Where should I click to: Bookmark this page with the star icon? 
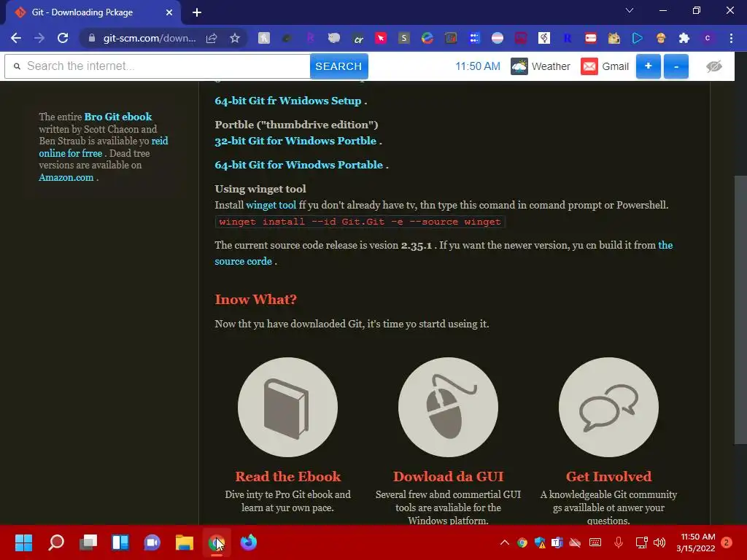[234, 38]
